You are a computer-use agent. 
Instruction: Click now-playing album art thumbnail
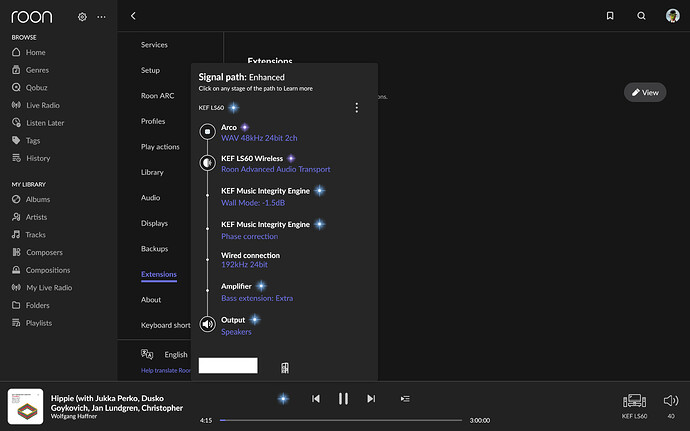(26, 406)
